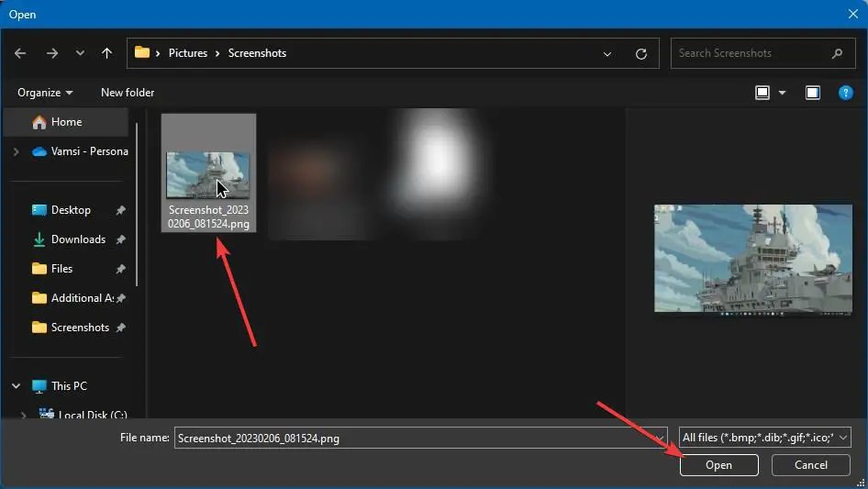Open Desktop in quick access
Image resolution: width=868 pixels, height=489 pixels.
click(71, 210)
